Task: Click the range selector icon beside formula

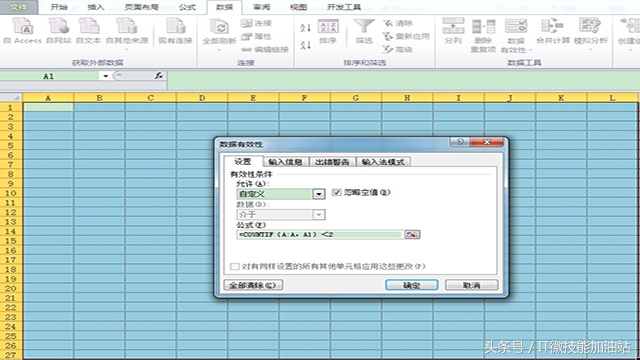Action: (412, 234)
